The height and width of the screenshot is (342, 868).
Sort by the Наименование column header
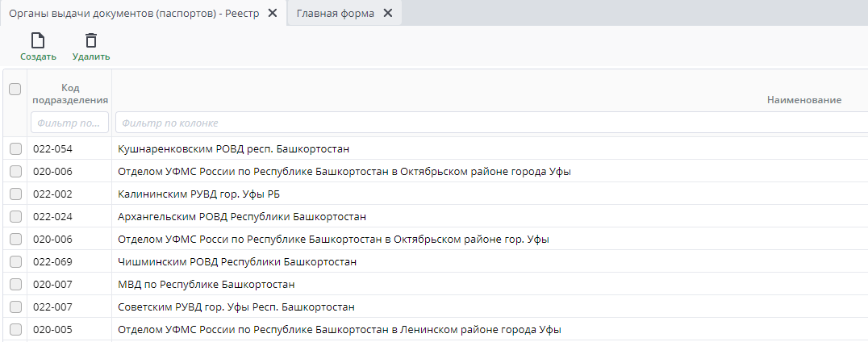pyautogui.click(x=803, y=100)
